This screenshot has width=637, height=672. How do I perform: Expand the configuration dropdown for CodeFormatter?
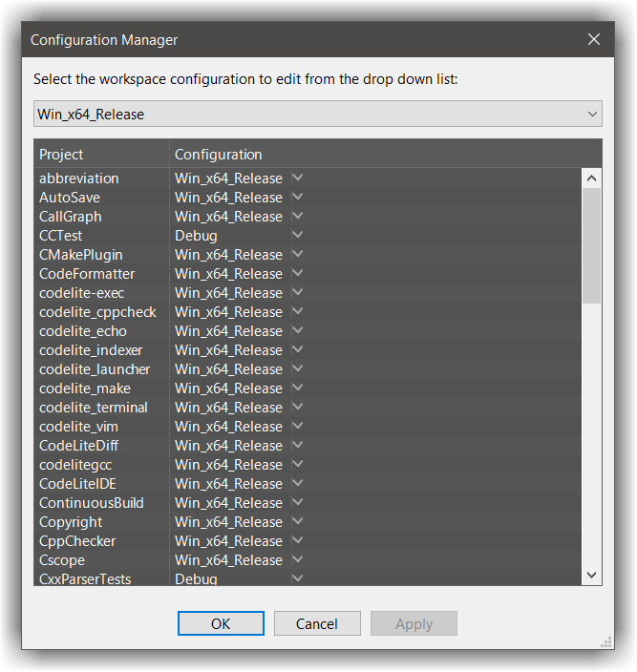pos(298,273)
